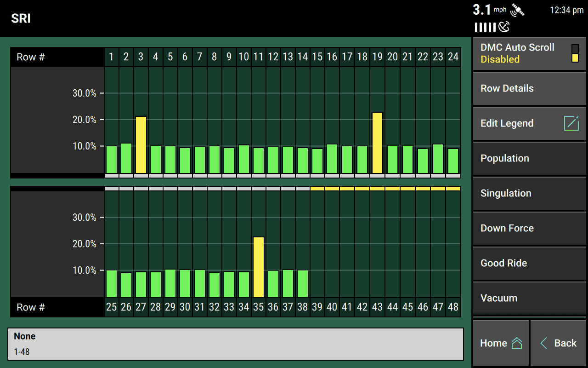The width and height of the screenshot is (588, 368).
Task: Tap the Back arrow chevron icon
Action: tap(545, 343)
